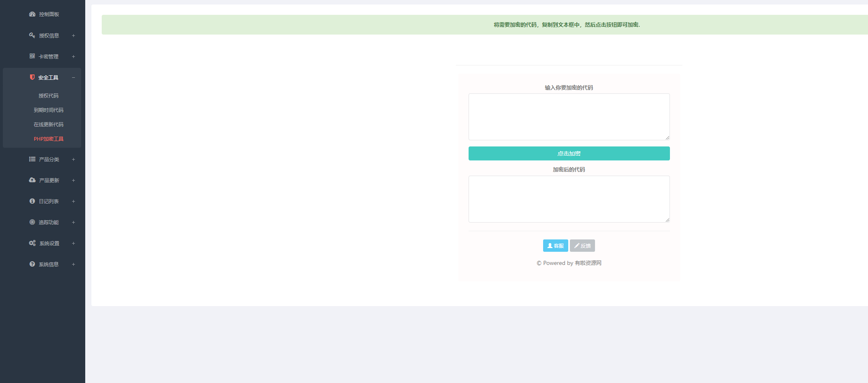Image resolution: width=868 pixels, height=383 pixels.
Task: Click the key icon beside 授权信息
Action: (x=32, y=35)
